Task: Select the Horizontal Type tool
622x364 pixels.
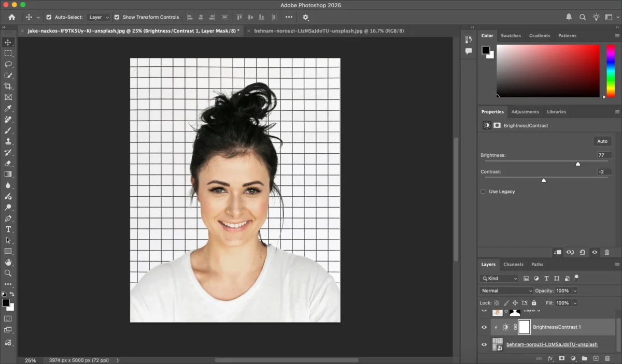Action: click(8, 229)
